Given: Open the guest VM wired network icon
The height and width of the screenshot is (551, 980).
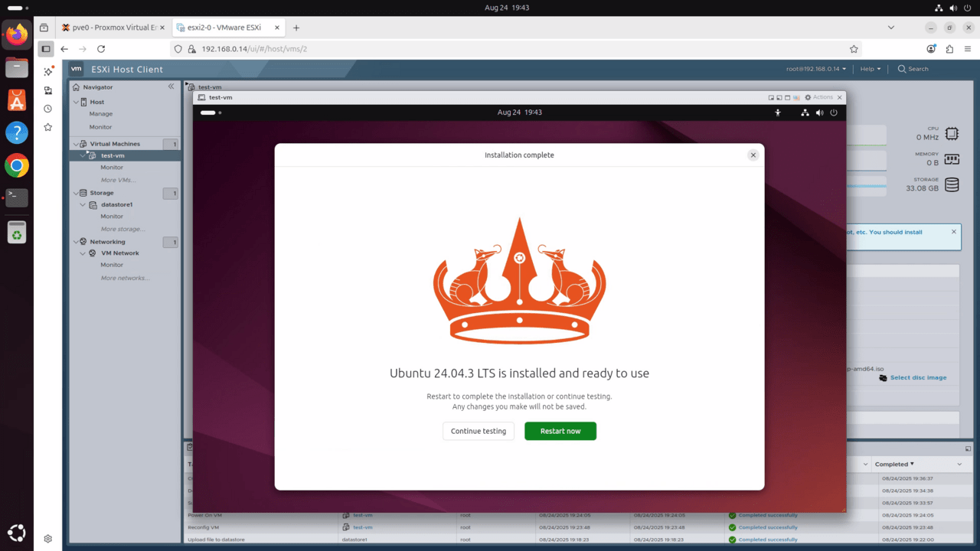Looking at the screenshot, I should click(805, 112).
